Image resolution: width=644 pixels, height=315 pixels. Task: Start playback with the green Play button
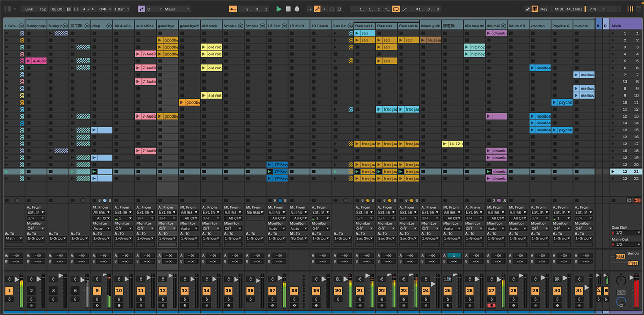pyautogui.click(x=279, y=9)
